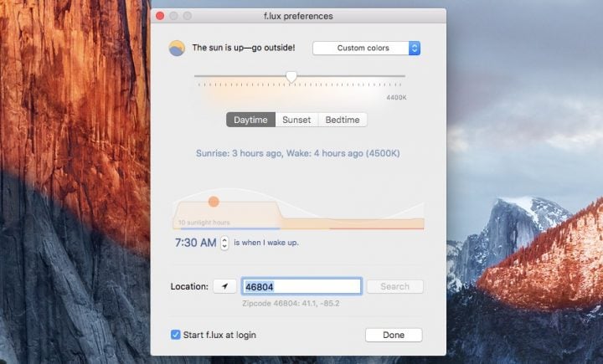This screenshot has width=603, height=364.
Task: Click the f.lux sun icon
Action: click(177, 48)
